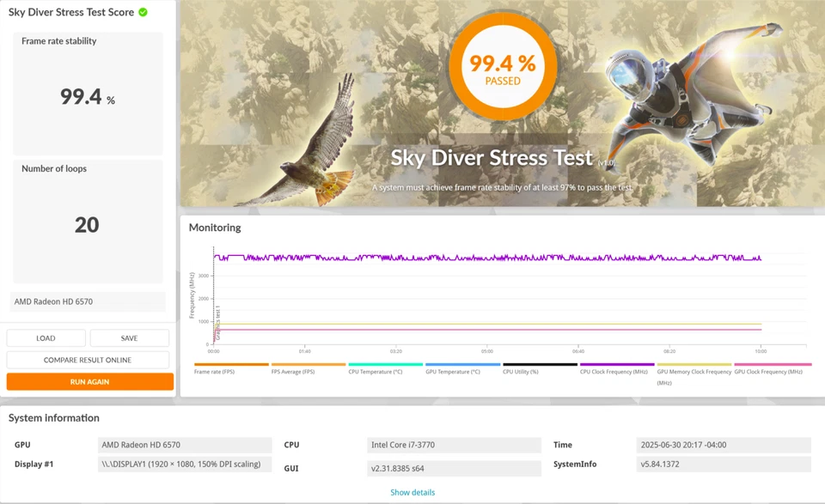
Task: Click the SAVE button
Action: pyautogui.click(x=130, y=338)
